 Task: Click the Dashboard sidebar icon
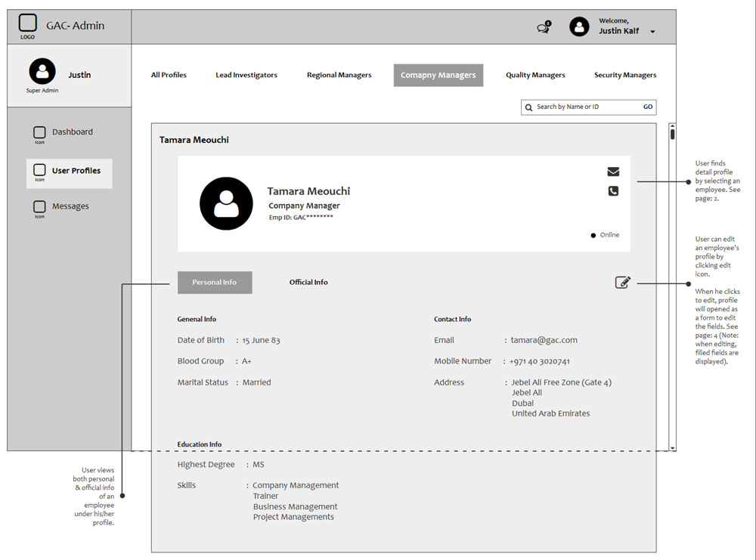click(x=39, y=132)
